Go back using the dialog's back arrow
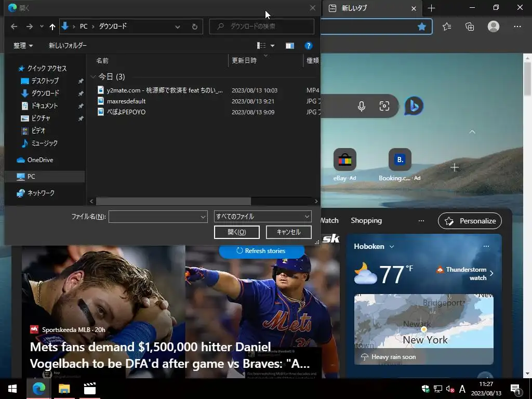 click(14, 26)
